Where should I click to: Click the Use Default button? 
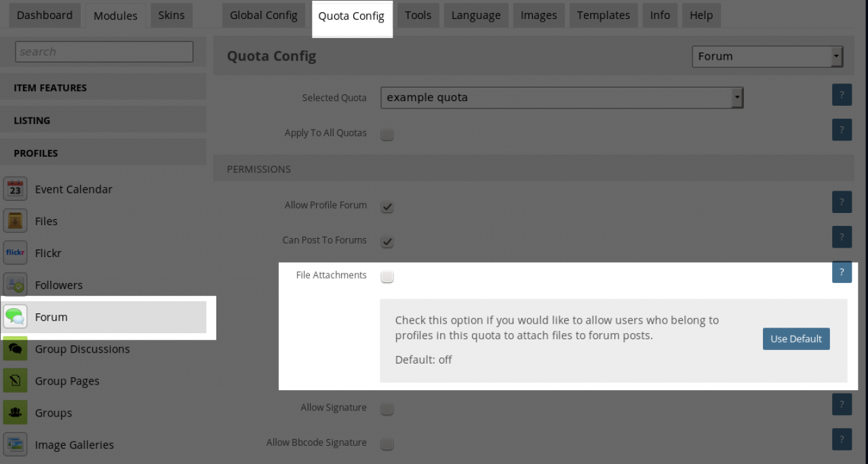(x=796, y=339)
